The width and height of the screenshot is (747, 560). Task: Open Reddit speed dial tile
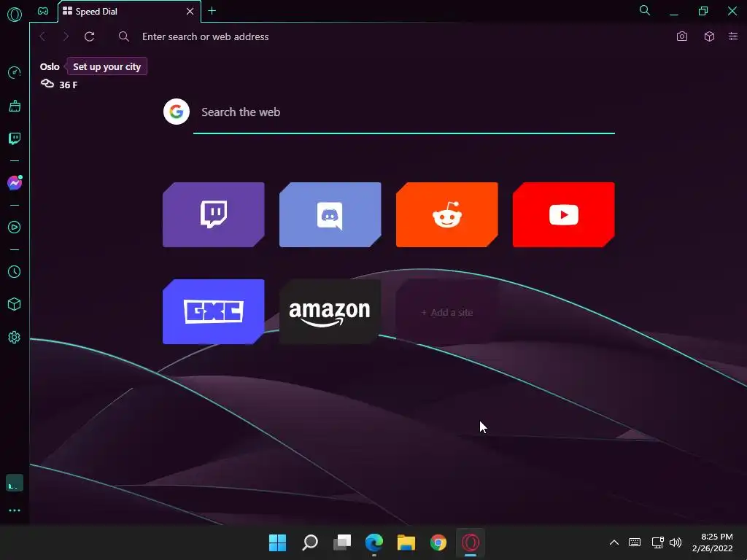(447, 215)
